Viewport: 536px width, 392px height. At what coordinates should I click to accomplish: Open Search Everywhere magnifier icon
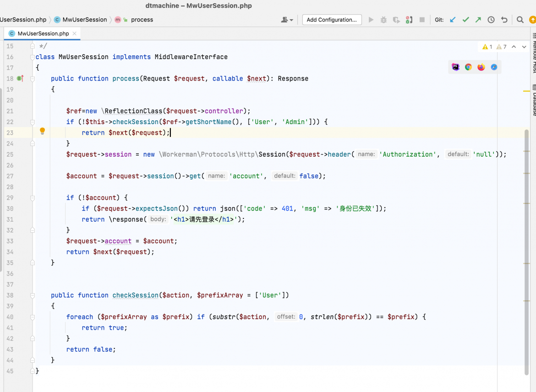[520, 20]
